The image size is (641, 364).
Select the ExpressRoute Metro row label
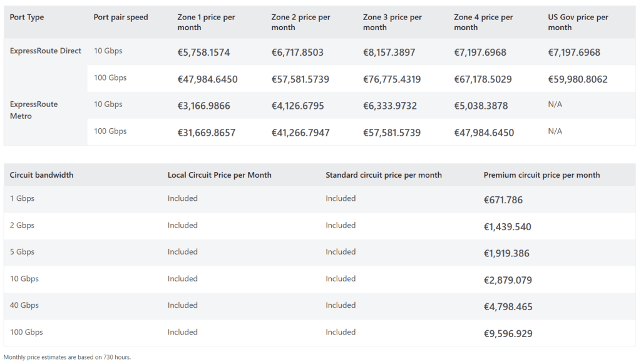click(34, 110)
